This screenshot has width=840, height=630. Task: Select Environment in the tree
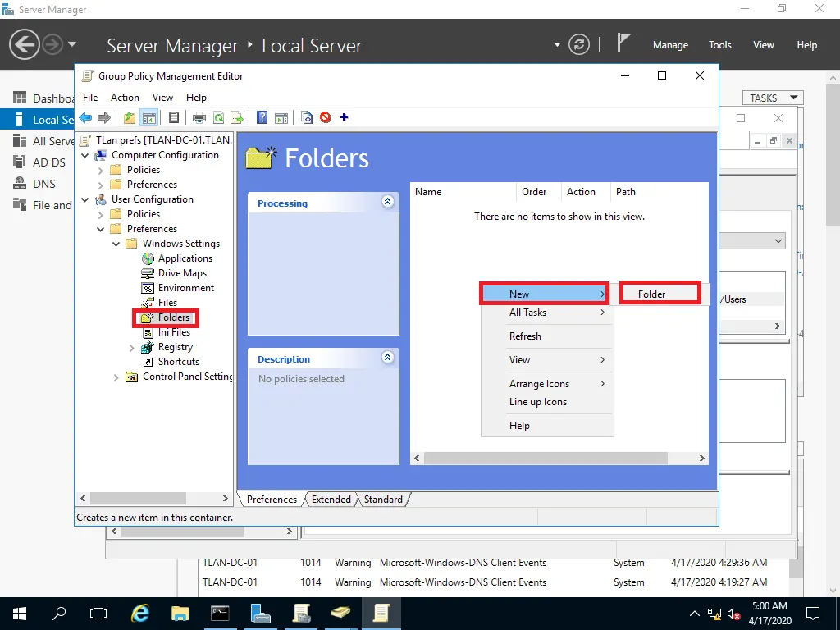click(x=186, y=288)
